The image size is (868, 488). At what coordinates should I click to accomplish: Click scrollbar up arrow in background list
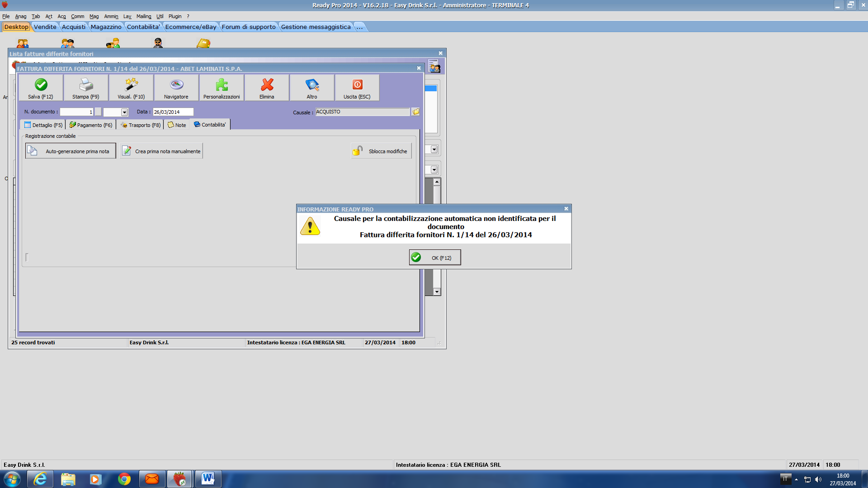[437, 182]
